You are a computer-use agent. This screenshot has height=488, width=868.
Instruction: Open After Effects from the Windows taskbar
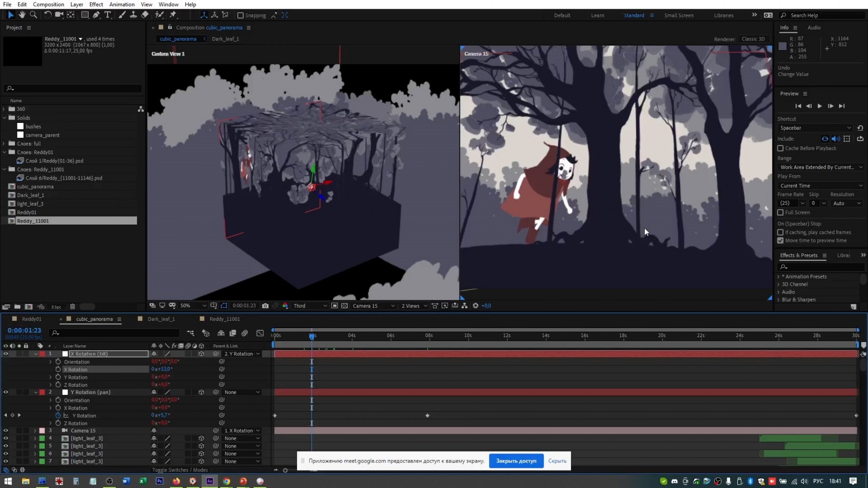(210, 481)
